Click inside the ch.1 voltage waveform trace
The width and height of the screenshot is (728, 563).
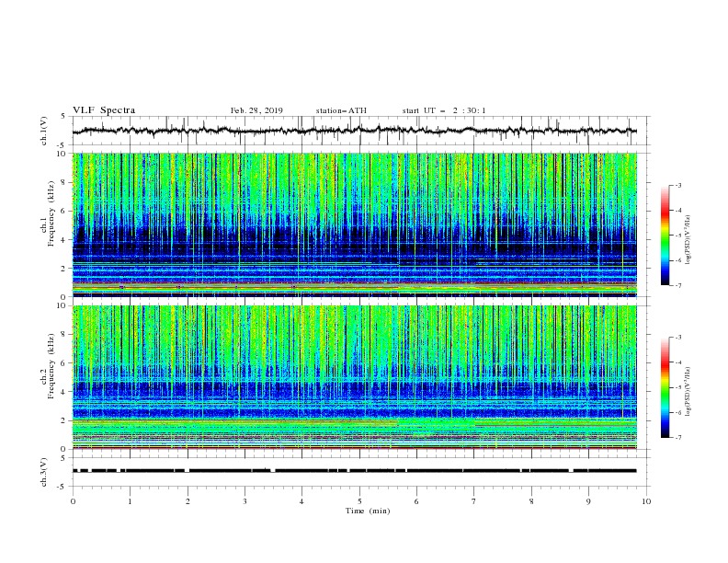click(354, 131)
